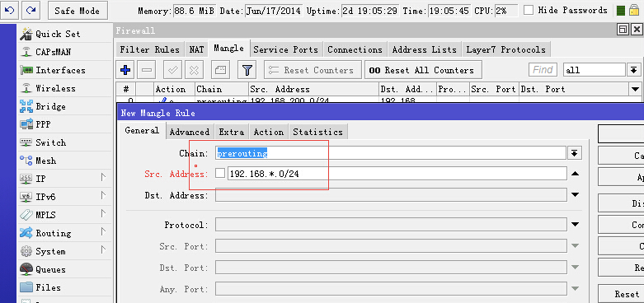
Task: Open Interfaces in the sidebar
Action: [64, 70]
